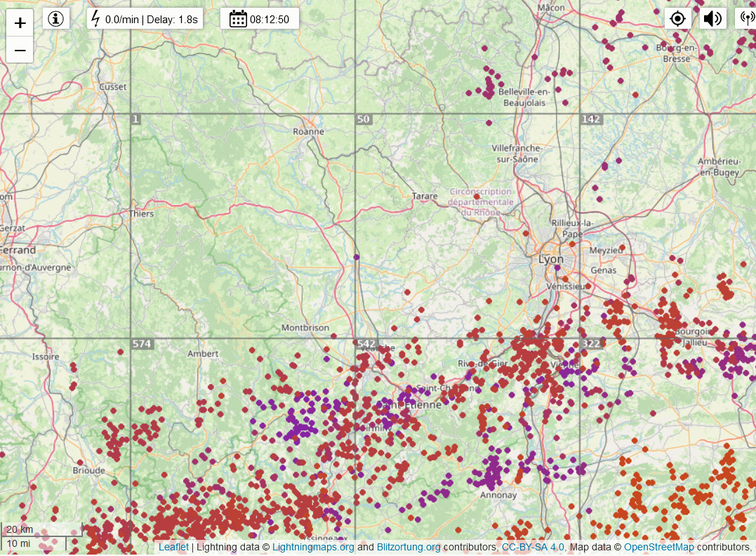Click the Ambérieu-en-Bugey label
This screenshot has height=556, width=756.
tap(719, 167)
